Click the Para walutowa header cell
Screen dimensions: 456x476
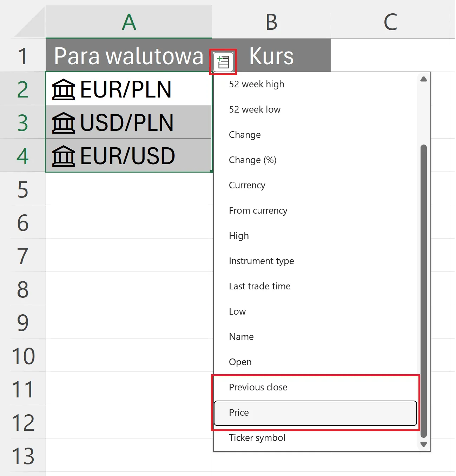pyautogui.click(x=128, y=56)
